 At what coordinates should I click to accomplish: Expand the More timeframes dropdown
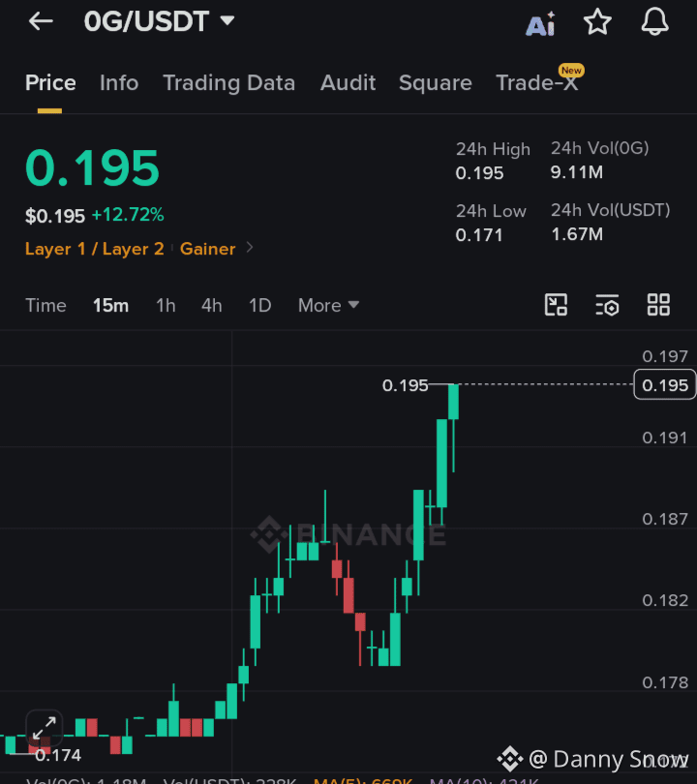point(328,305)
